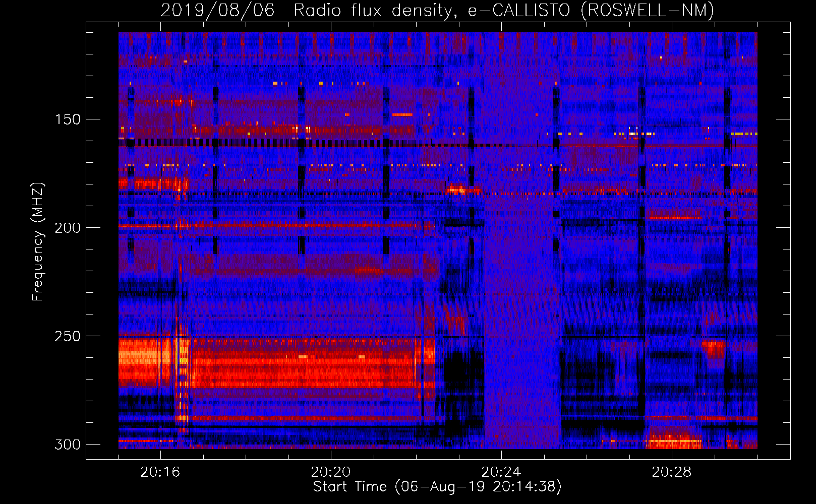Click the 'Frequency (MHZ)' axis title
Screen dimensions: 816x504
[38, 241]
